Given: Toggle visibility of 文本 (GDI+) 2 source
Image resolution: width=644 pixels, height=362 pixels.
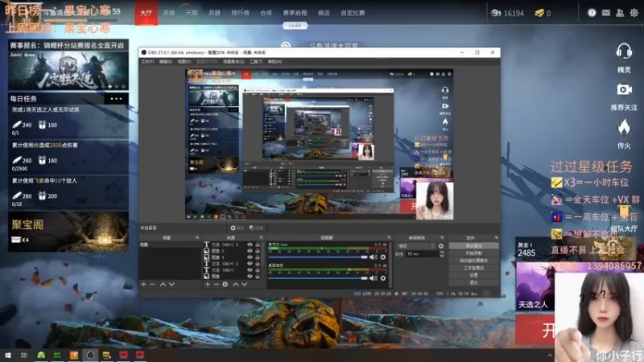Looking at the screenshot, I should tap(250, 264).
